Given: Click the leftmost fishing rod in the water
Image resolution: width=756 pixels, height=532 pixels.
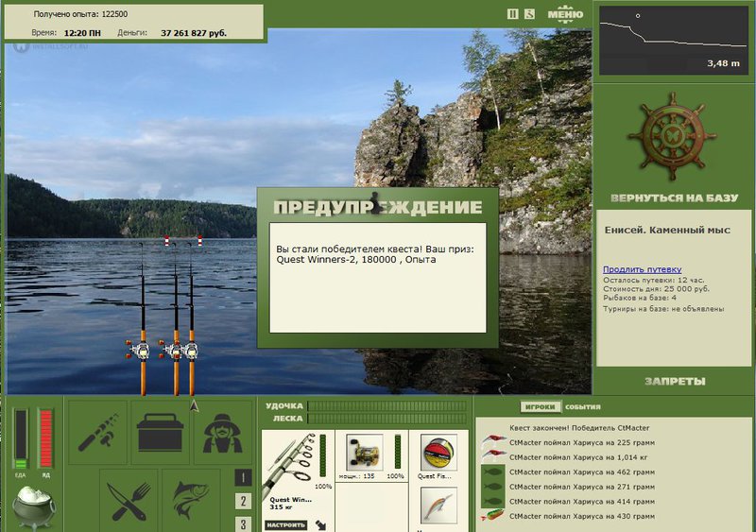Looking at the screenshot, I should click(x=143, y=320).
